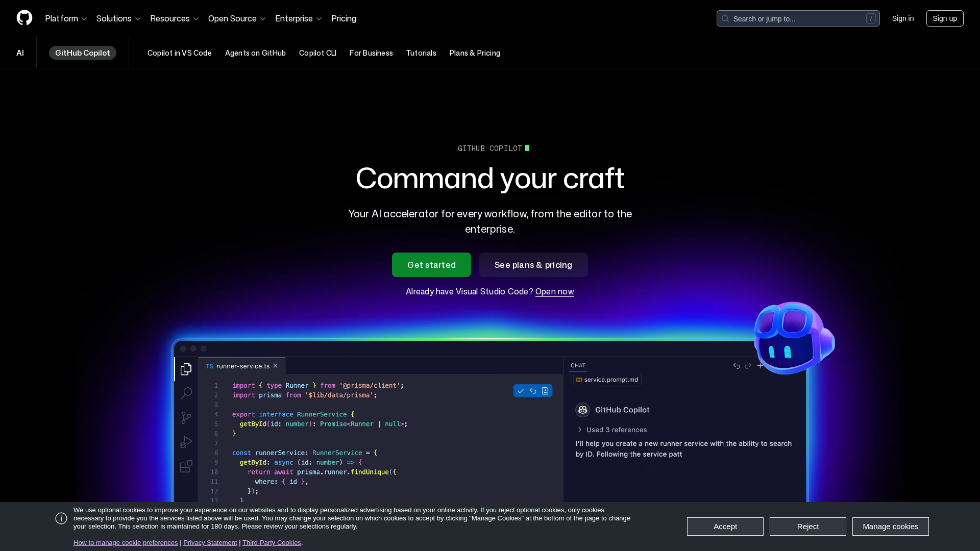Click the undo arrow in Chat panel header
The height and width of the screenshot is (551, 980).
click(737, 366)
